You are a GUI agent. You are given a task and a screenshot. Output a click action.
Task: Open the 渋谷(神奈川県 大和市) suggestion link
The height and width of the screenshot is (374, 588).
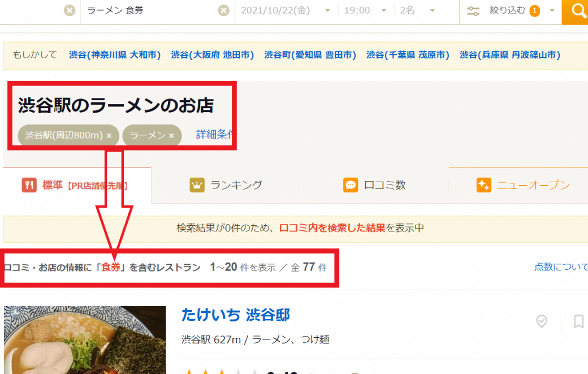coord(115,55)
